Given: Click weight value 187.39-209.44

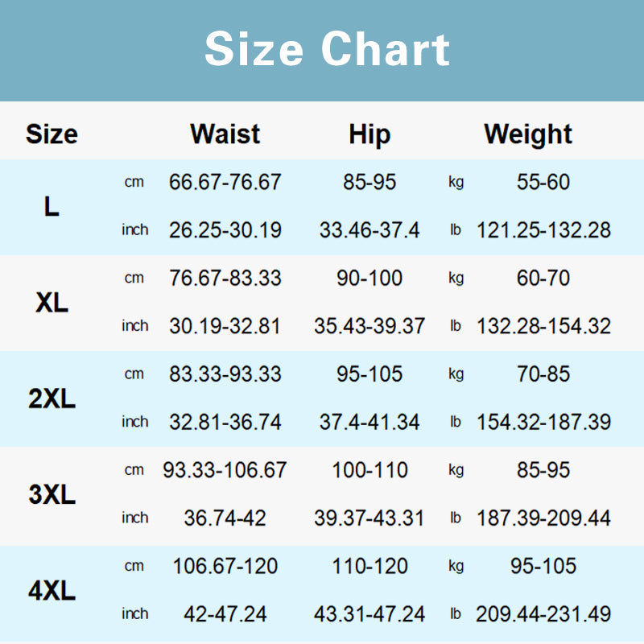Looking at the screenshot, I should 543,518.
